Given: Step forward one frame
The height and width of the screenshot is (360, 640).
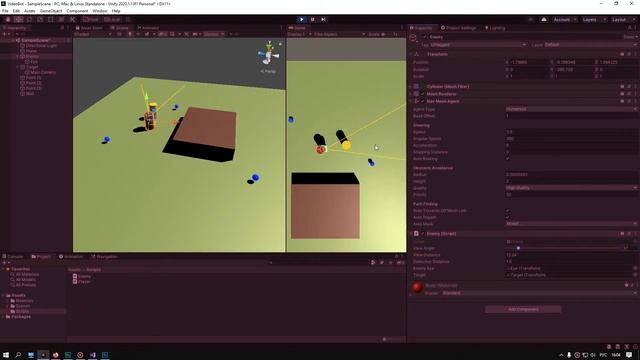Looking at the screenshot, I should [323, 19].
